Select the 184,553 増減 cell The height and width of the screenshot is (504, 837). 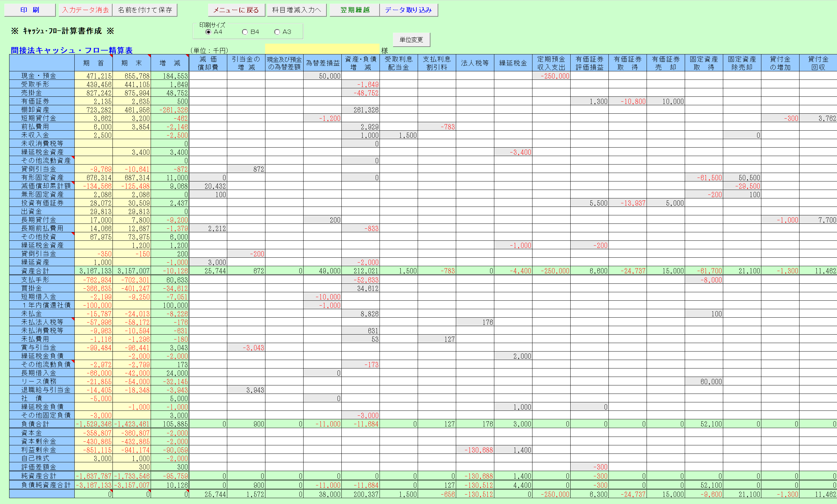(x=170, y=76)
